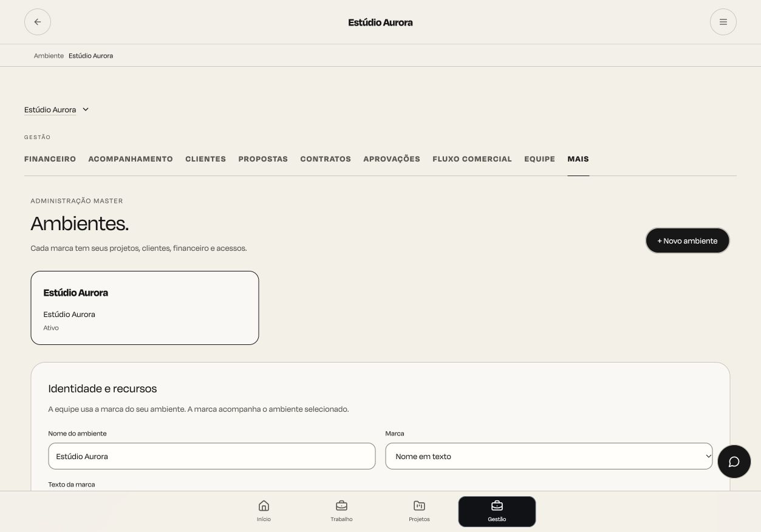761x532 pixels.
Task: Click the Identidade e recursos heading
Action: [103, 389]
